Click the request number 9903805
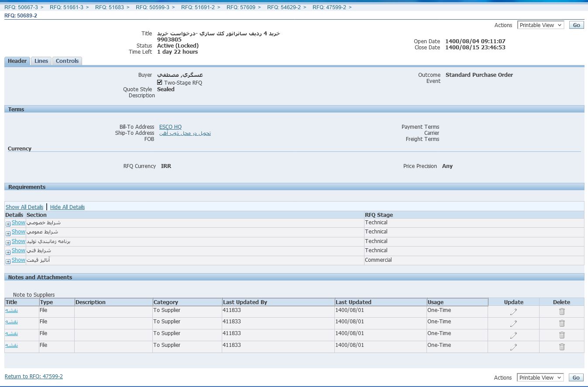The image size is (588, 387). click(169, 40)
